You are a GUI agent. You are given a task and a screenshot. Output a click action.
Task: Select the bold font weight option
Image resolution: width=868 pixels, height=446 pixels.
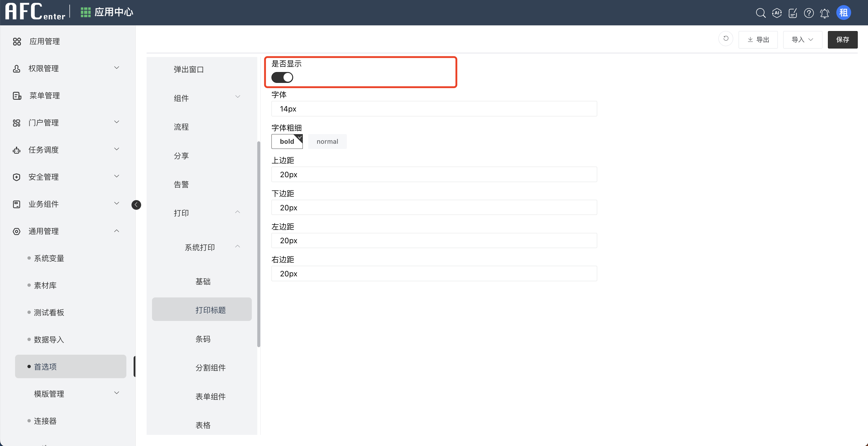[x=287, y=141]
